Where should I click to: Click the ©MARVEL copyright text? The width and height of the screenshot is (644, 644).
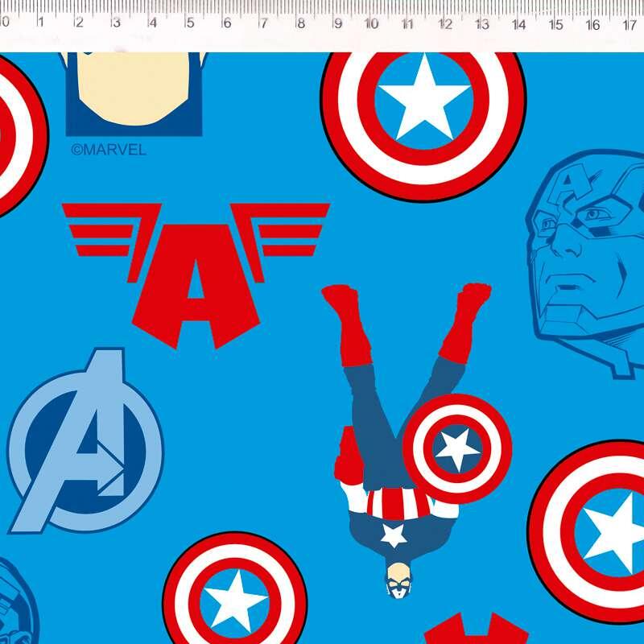click(x=109, y=150)
